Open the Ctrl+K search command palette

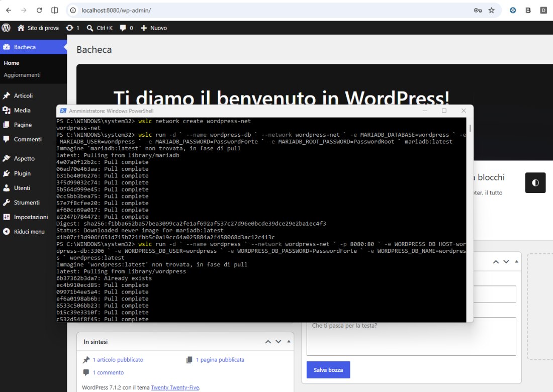[x=100, y=28]
